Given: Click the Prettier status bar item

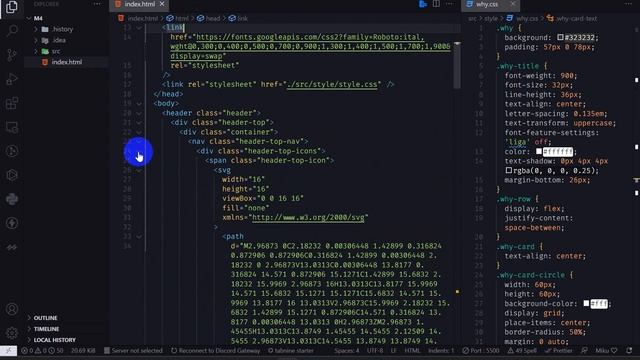Looking at the screenshot, I should tap(558, 350).
